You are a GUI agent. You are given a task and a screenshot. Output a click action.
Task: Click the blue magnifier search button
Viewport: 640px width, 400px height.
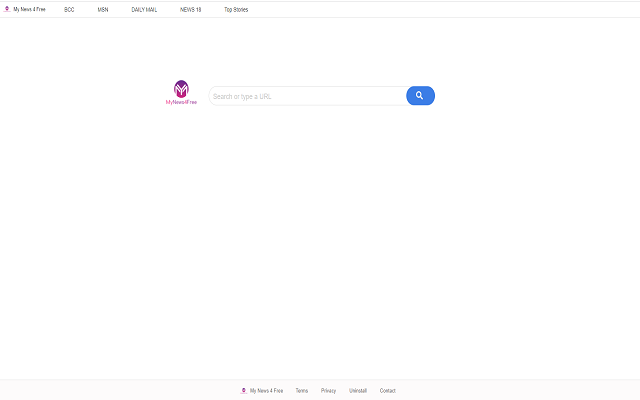420,96
